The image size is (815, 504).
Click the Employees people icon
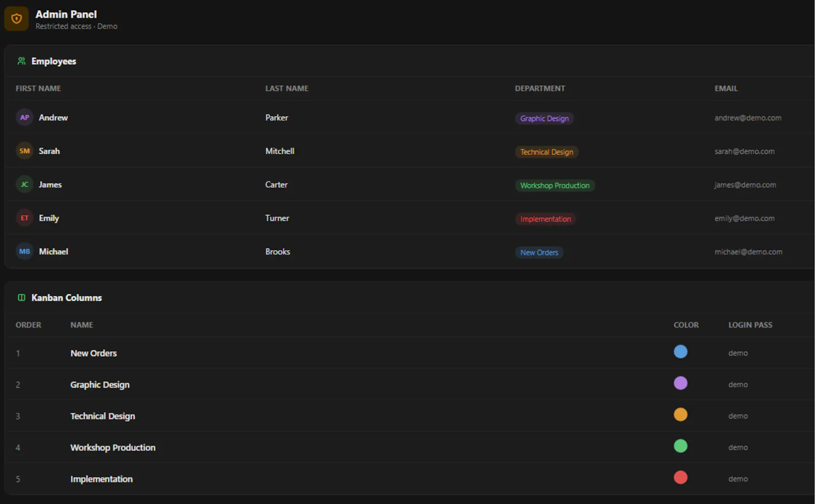21,61
